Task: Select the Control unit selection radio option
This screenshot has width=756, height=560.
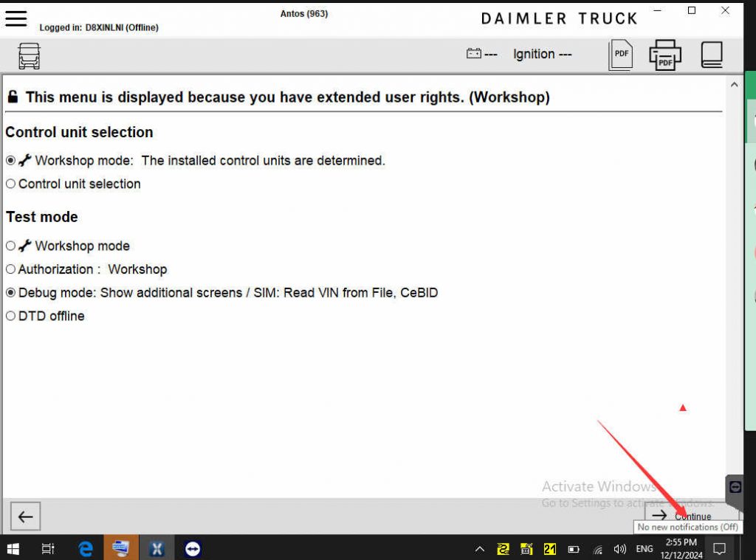Action: pyautogui.click(x=10, y=184)
